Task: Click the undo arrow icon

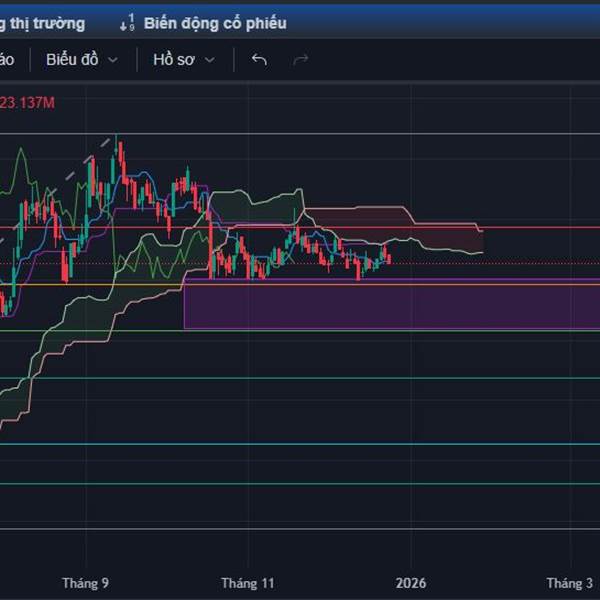Action: 259,60
